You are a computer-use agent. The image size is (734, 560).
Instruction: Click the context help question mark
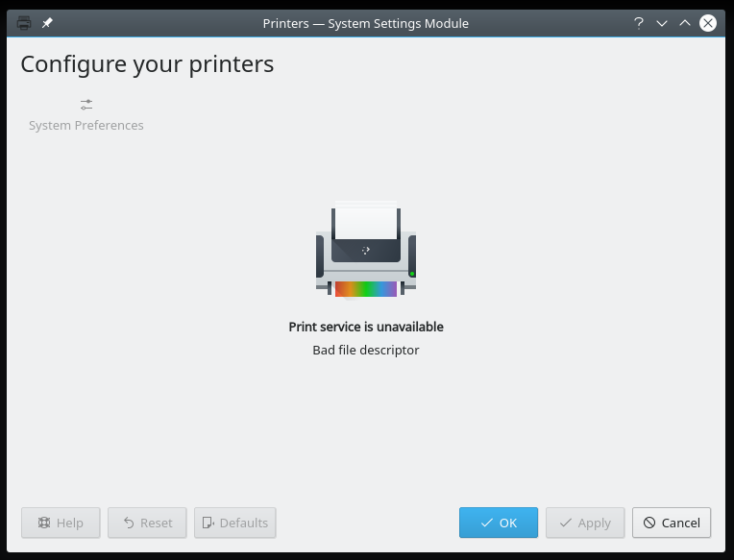tap(639, 23)
